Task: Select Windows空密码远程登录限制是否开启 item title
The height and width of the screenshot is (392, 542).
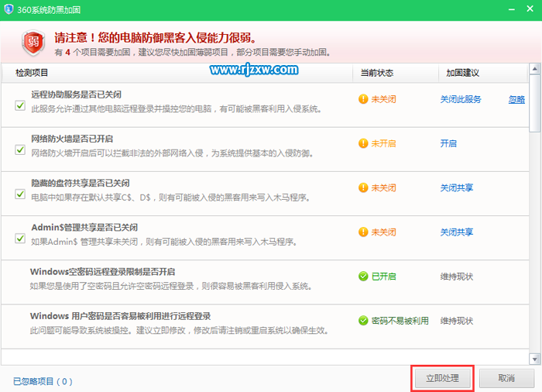Action: click(103, 272)
